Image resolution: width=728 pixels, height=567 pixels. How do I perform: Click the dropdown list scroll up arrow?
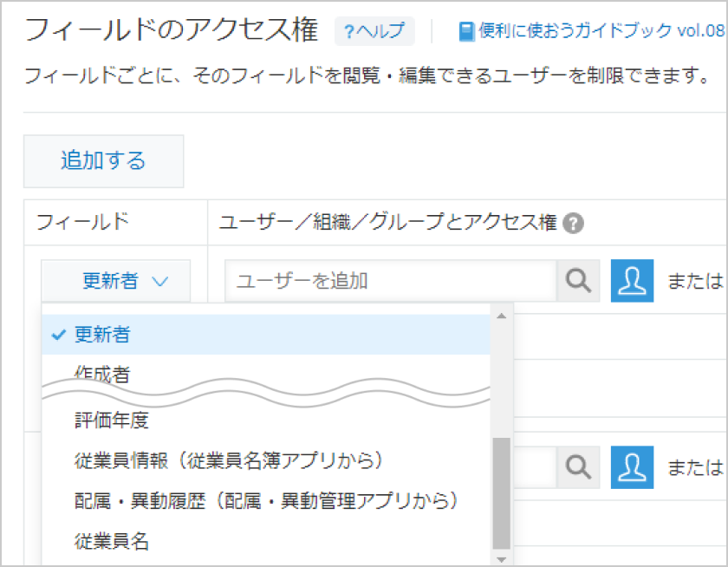pyautogui.click(x=501, y=315)
